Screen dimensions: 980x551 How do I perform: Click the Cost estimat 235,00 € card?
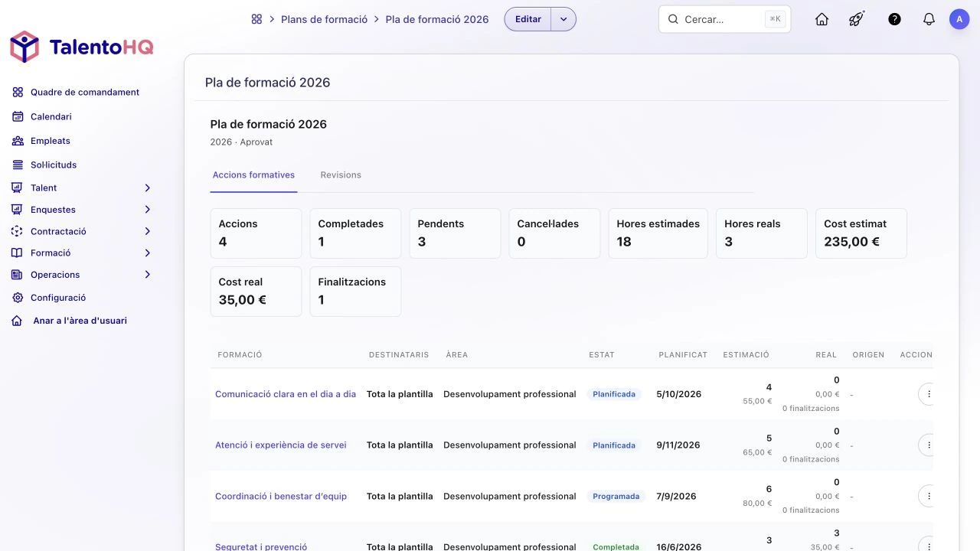861,233
